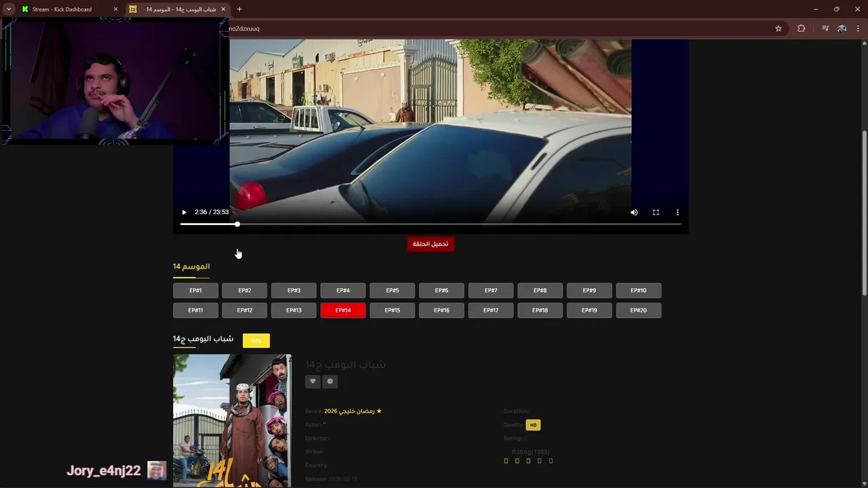Screen dimensions: 868x488
Task: Click the season 14 heading
Action: click(191, 267)
